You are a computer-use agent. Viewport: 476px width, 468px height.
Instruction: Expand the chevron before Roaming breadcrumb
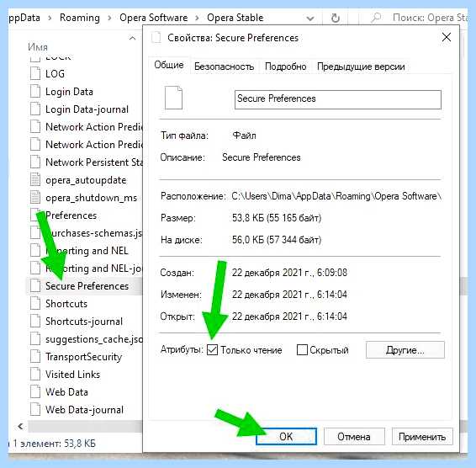[x=50, y=19]
